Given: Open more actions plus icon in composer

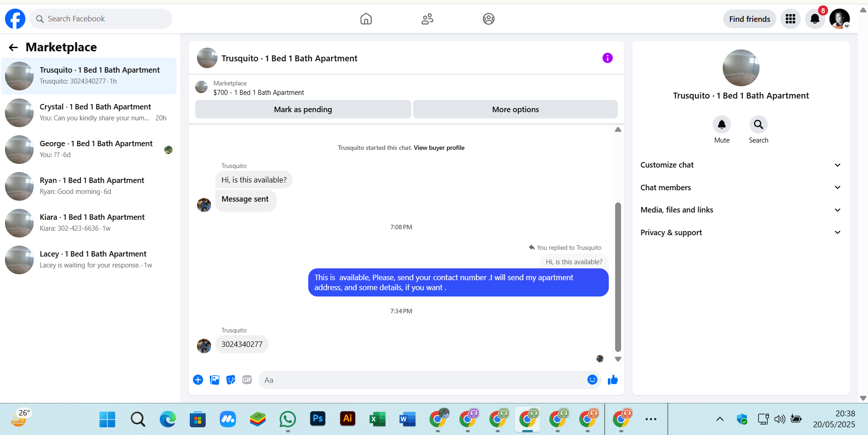Looking at the screenshot, I should tap(198, 380).
